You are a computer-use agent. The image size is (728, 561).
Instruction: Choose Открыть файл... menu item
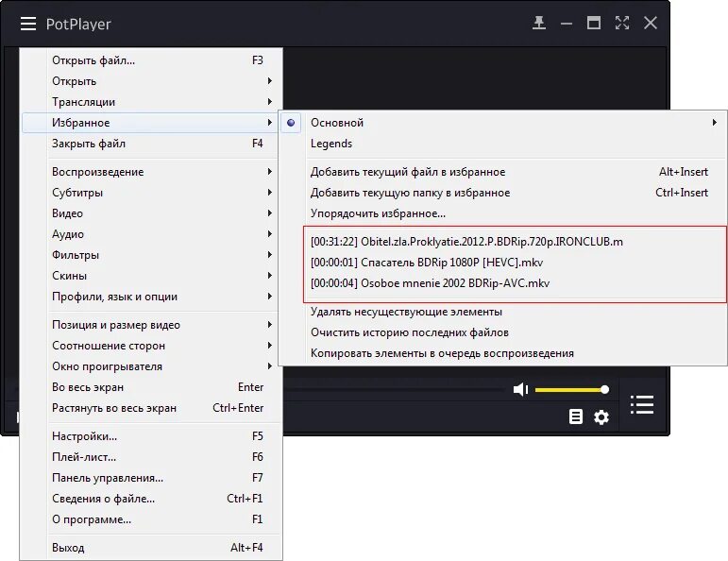pos(152,59)
